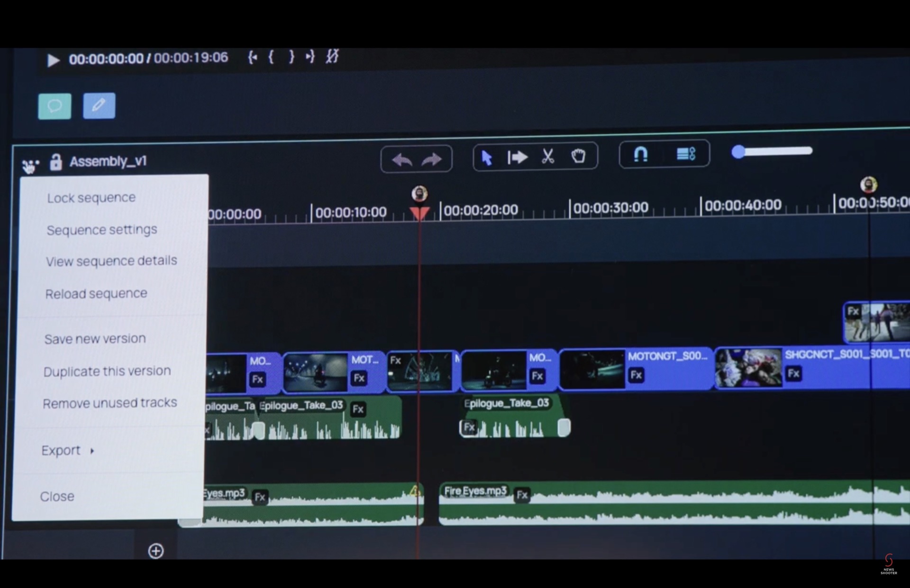This screenshot has height=588, width=910.
Task: Choose Remove unused tracks
Action: coord(109,403)
